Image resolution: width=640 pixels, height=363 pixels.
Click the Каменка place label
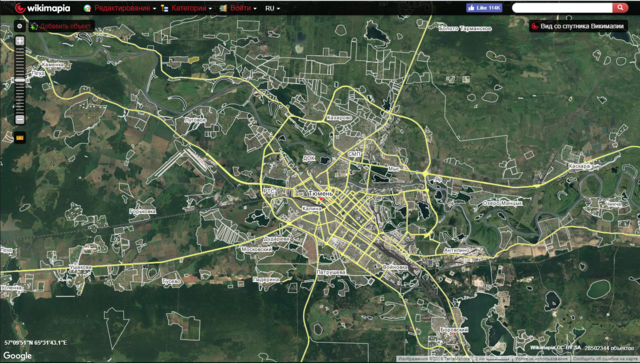[53, 65]
